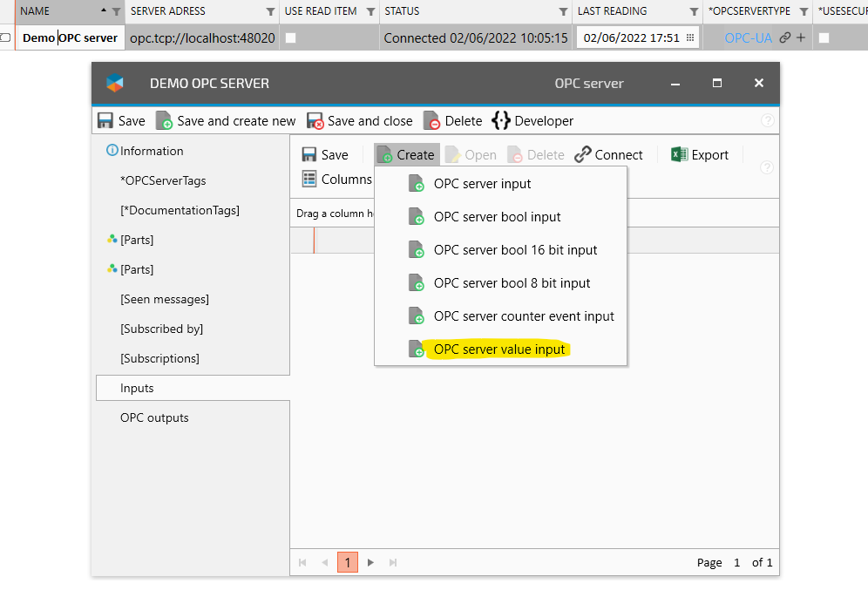Toggle the USE READ ITEM checkbox

point(289,37)
